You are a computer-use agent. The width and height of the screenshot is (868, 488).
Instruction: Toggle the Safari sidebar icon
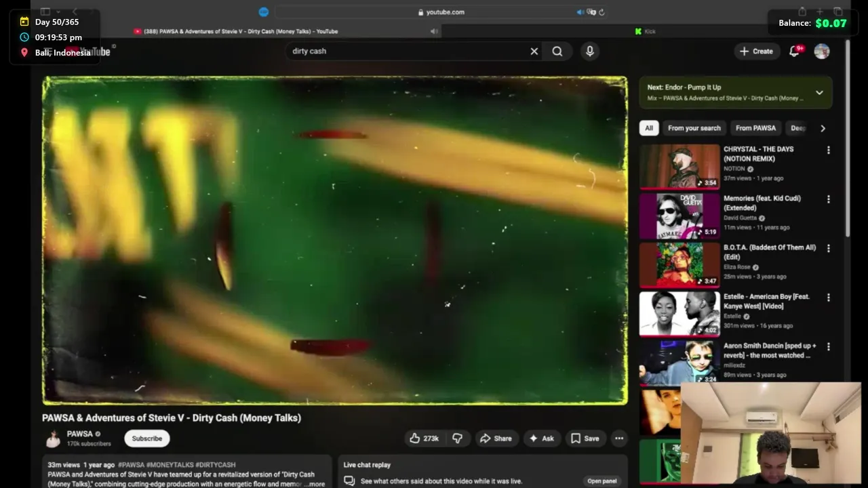pyautogui.click(x=45, y=12)
